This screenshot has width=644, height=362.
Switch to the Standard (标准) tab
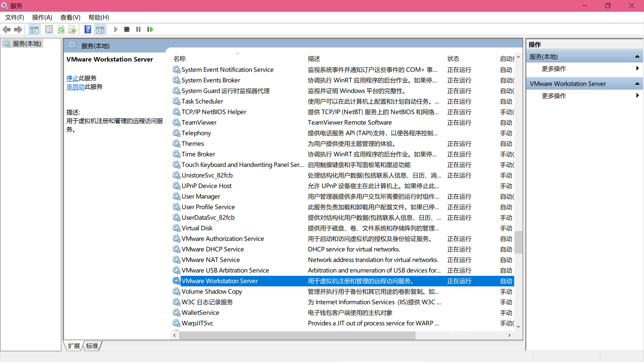click(x=92, y=346)
